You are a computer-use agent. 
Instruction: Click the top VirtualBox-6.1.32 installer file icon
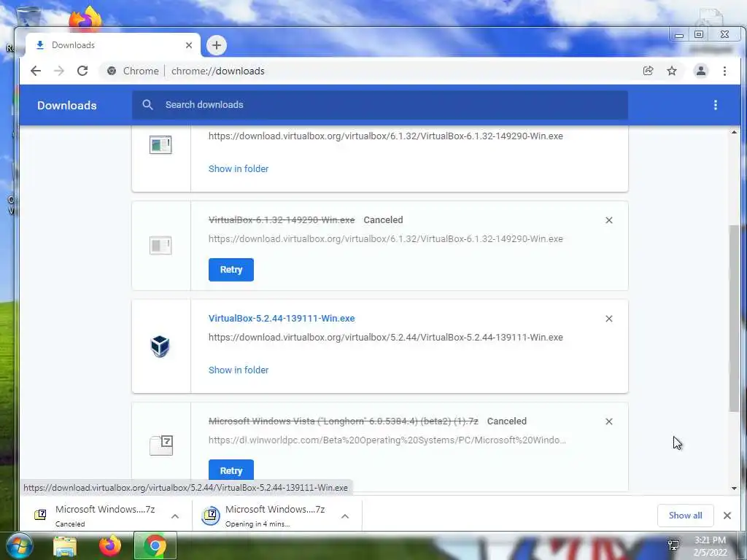tap(160, 145)
